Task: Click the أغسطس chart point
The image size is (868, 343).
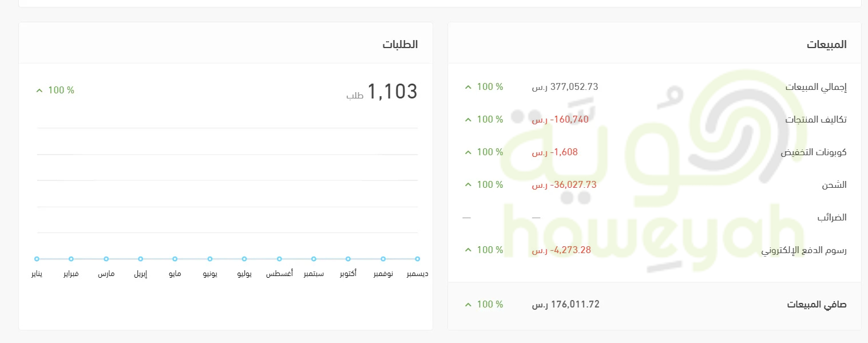Action: (279, 259)
